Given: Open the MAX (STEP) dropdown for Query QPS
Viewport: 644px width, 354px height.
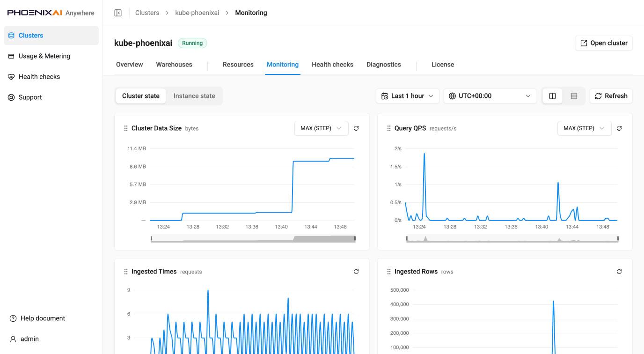Looking at the screenshot, I should [x=585, y=128].
